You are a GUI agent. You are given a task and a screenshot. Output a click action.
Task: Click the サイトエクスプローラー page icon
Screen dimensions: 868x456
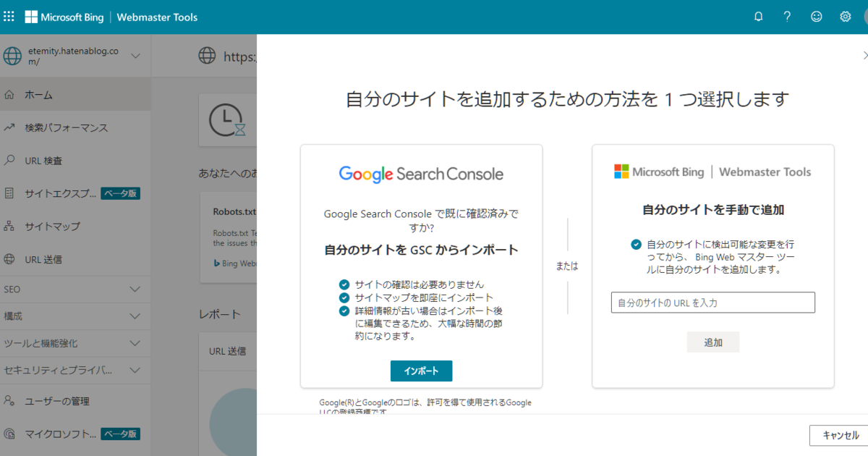(9, 193)
